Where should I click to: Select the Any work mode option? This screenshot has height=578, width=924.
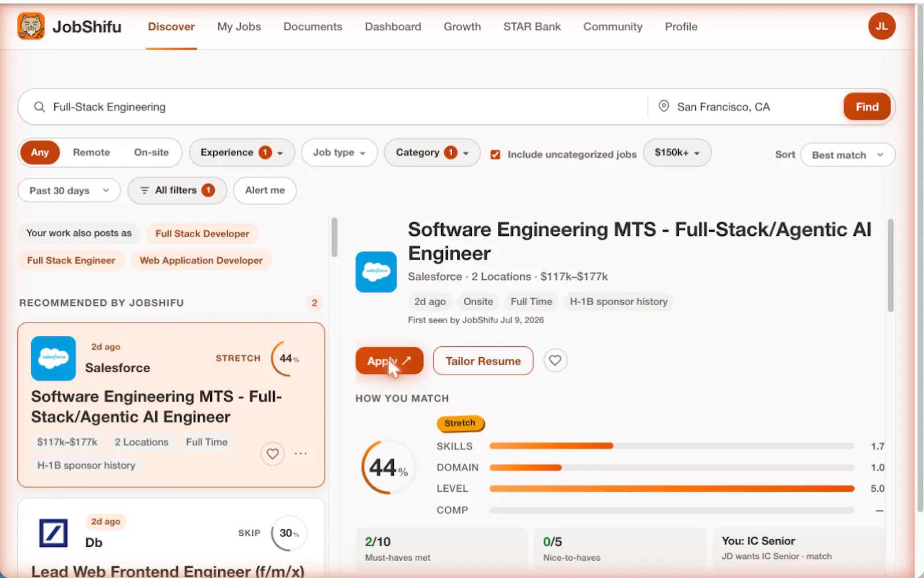[x=40, y=153]
